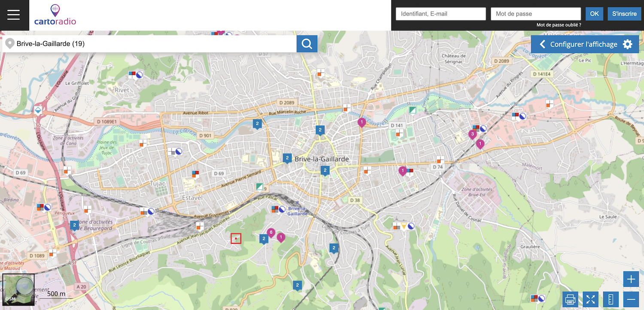Click the yellow triangle antenna marker
This screenshot has width=644, height=310.
click(x=404, y=226)
